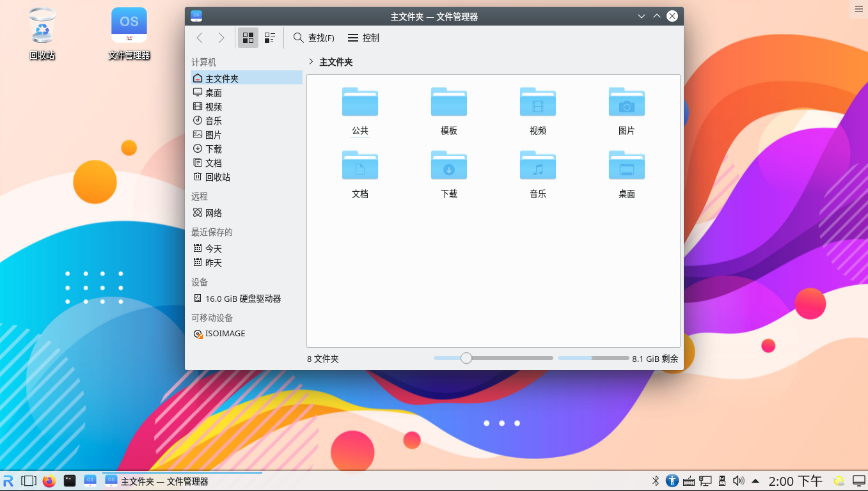
Task: Open the desktop menu at top right
Action: [859, 8]
